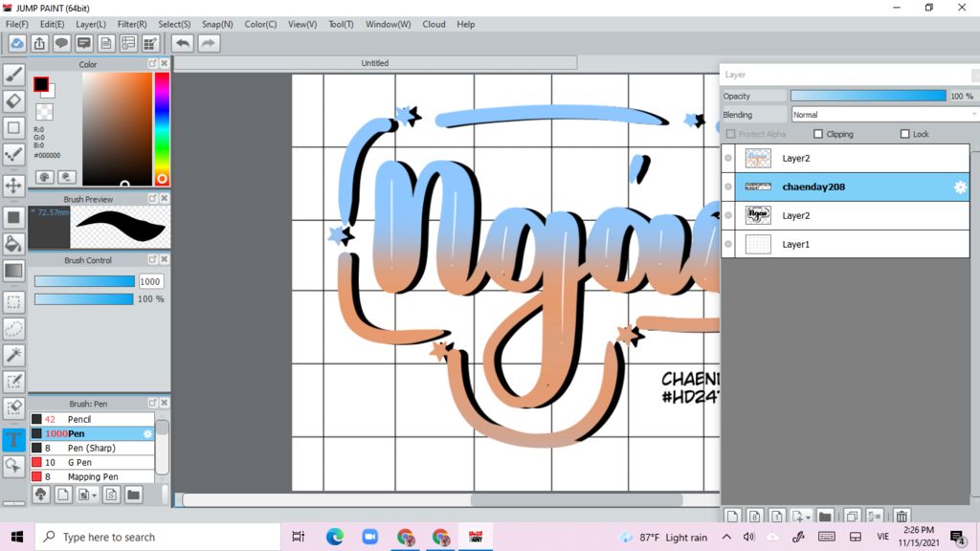Undock the Brush Preview panel

pos(152,199)
